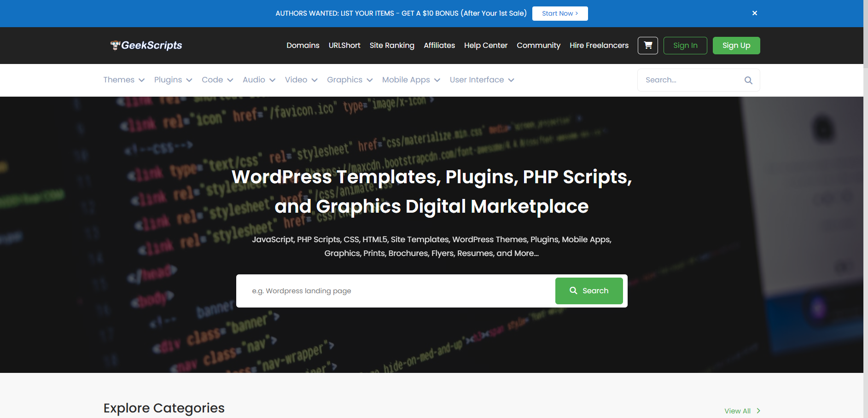The image size is (868, 418).
Task: Click the GeekScripts logo
Action: pyautogui.click(x=146, y=45)
